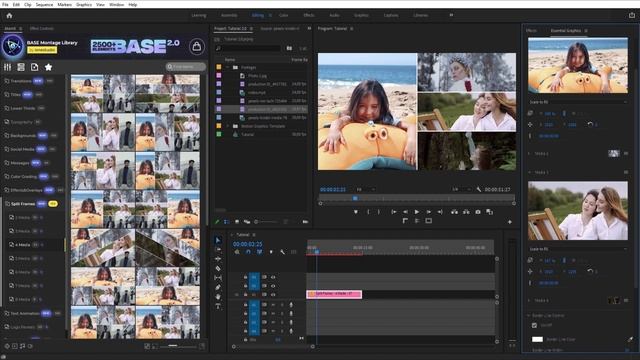This screenshot has width=640, height=360.
Task: Add marker in the program monitor
Action: coord(356,212)
